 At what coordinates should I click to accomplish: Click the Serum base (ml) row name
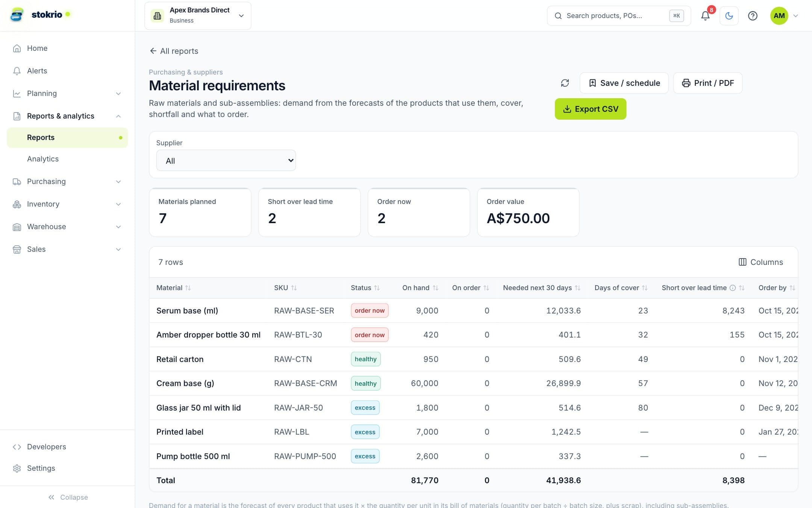point(187,310)
